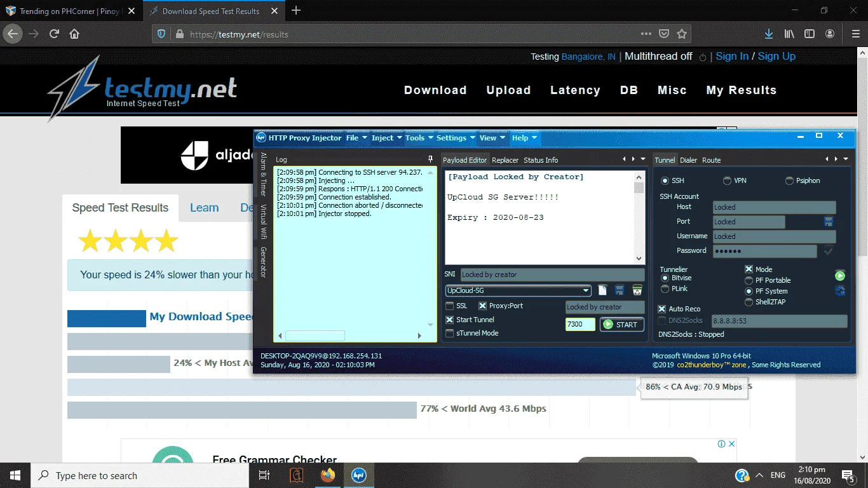
Task: Click the tracking protection shield icon in address bar
Action: pos(161,34)
